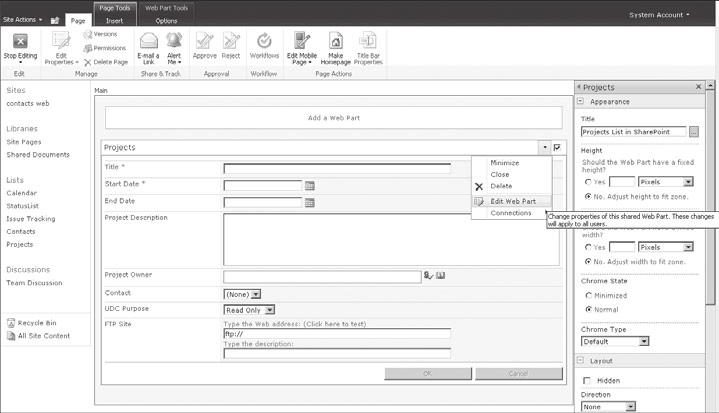Open the Start Date calendar picker

coord(310,185)
